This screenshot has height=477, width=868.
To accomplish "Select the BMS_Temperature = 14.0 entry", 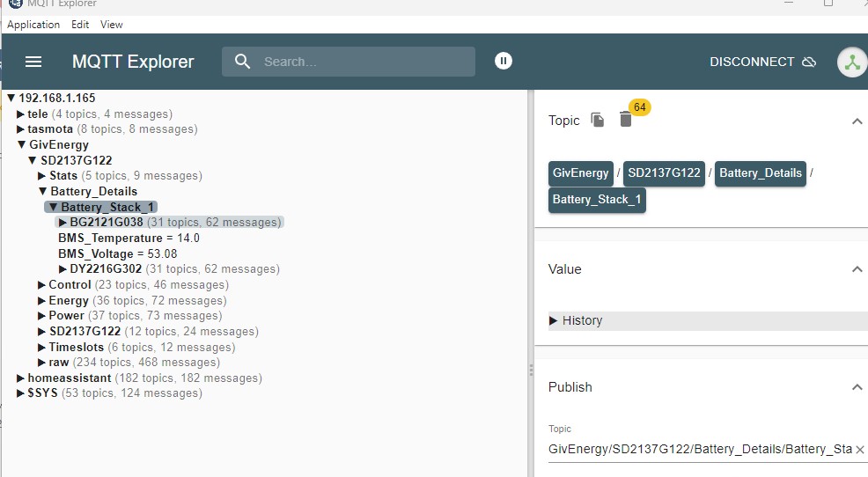I will click(129, 238).
